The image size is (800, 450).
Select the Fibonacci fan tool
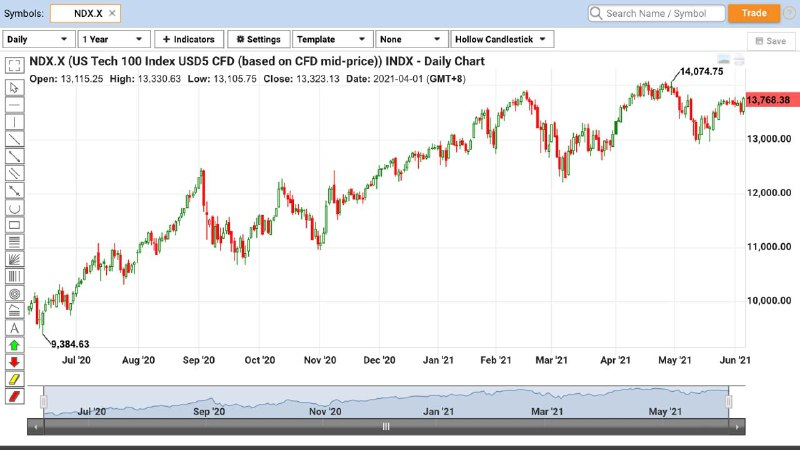coord(14,259)
